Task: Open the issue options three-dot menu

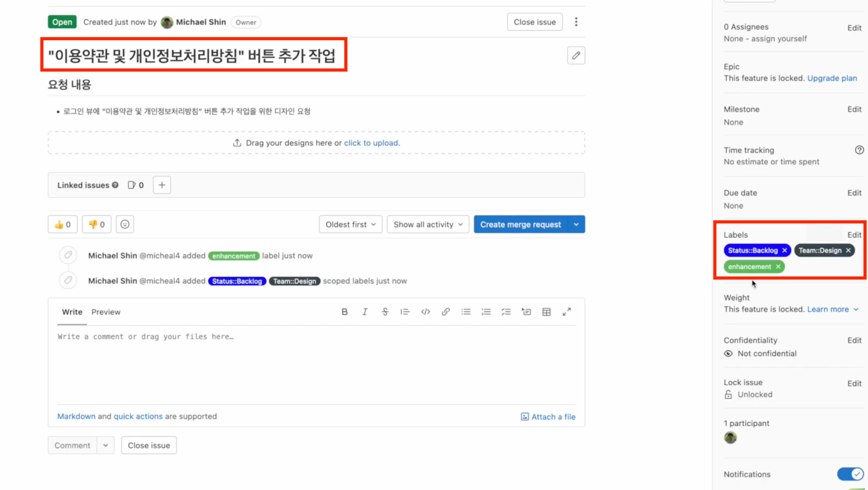Action: pyautogui.click(x=576, y=21)
